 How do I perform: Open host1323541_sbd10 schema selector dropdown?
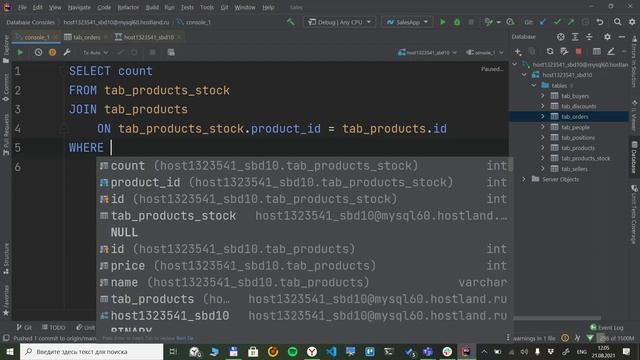(x=427, y=53)
